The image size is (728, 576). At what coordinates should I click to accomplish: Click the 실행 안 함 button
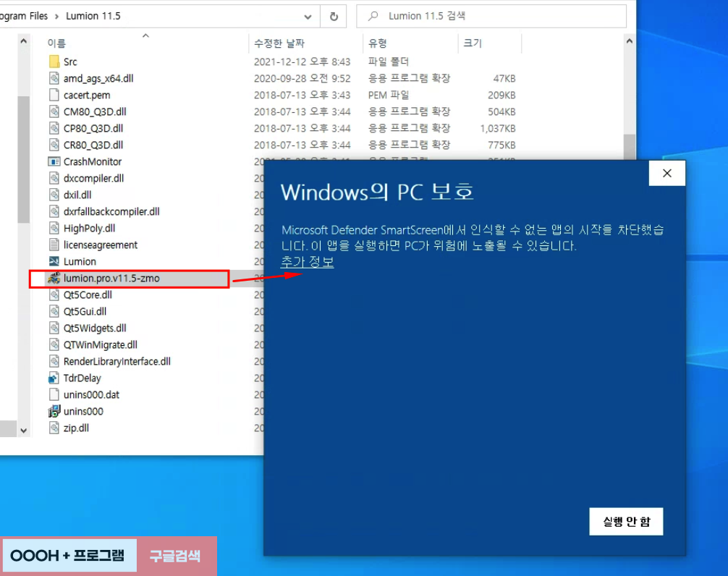(x=626, y=522)
